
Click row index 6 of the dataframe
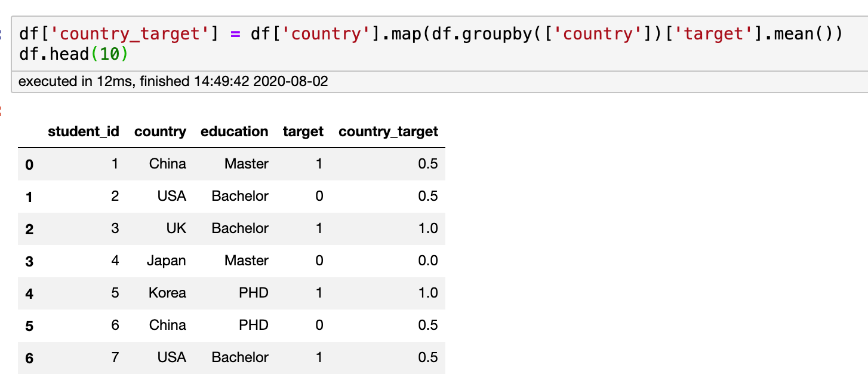click(29, 358)
